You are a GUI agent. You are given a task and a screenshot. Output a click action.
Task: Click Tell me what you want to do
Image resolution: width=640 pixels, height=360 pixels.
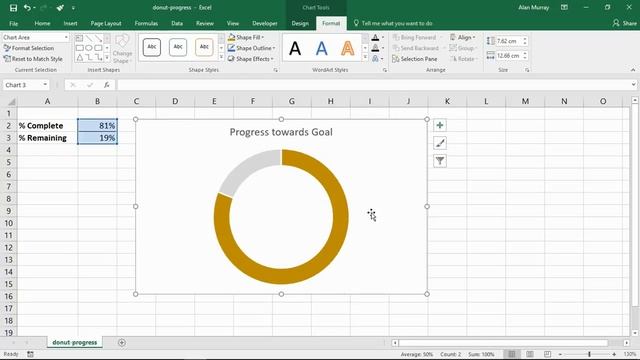point(393,24)
